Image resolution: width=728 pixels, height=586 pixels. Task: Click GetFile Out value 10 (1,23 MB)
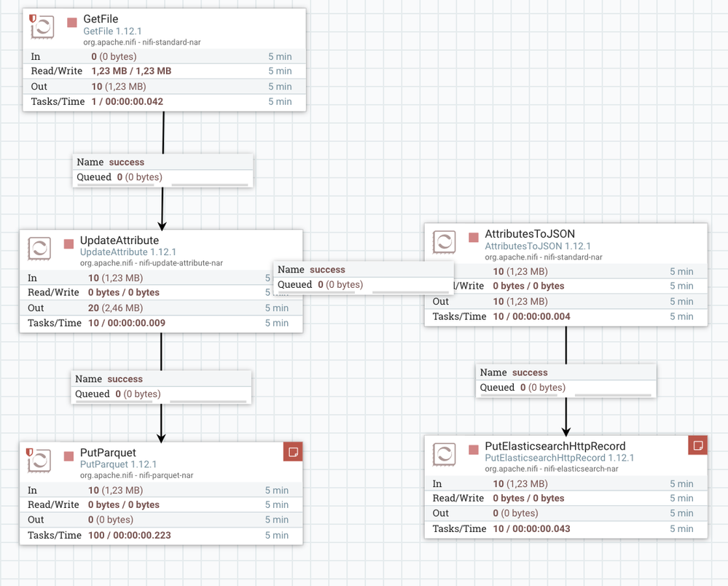point(119,86)
